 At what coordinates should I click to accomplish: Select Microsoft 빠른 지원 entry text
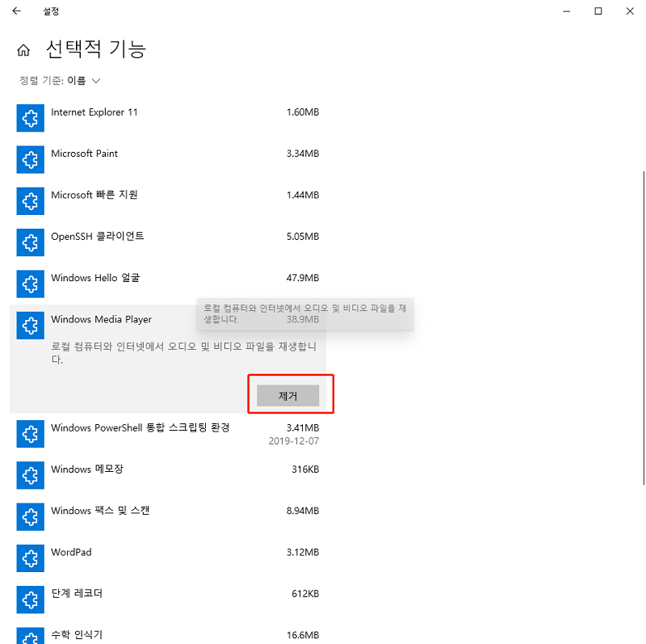pyautogui.click(x=94, y=195)
